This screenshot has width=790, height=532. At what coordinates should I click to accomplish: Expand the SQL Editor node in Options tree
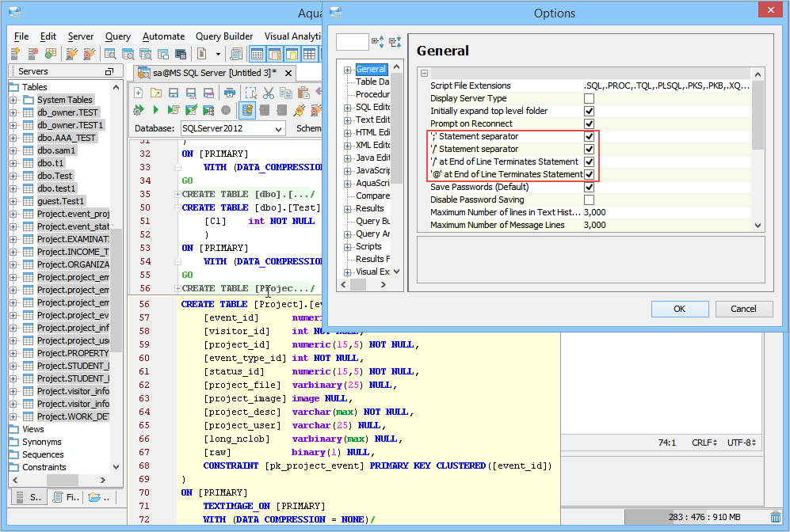pos(348,107)
